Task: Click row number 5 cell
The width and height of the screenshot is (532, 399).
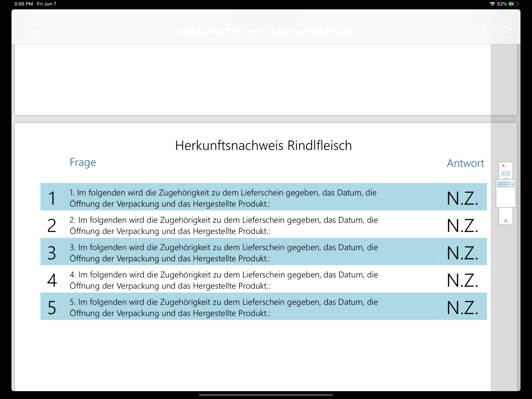Action: (52, 306)
